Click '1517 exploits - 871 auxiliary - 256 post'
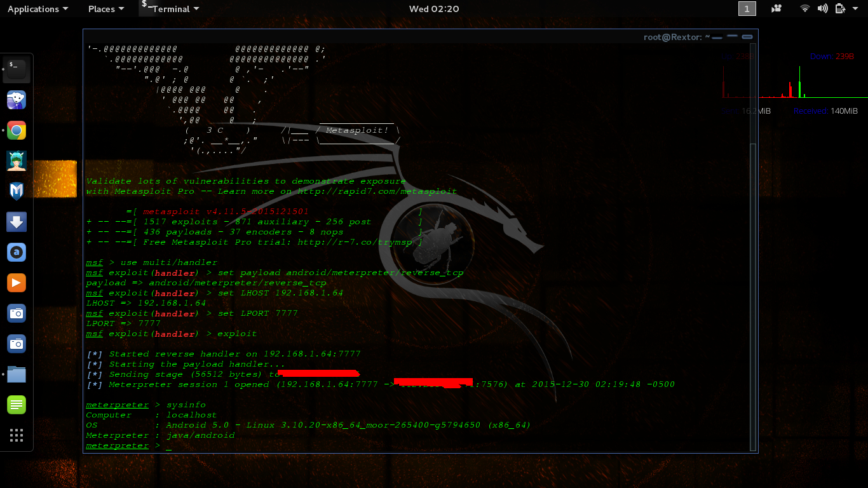The image size is (868, 488). click(x=257, y=222)
